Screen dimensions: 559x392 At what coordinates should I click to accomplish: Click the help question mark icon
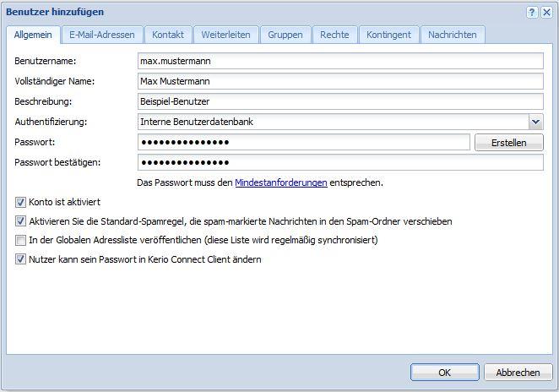(533, 13)
